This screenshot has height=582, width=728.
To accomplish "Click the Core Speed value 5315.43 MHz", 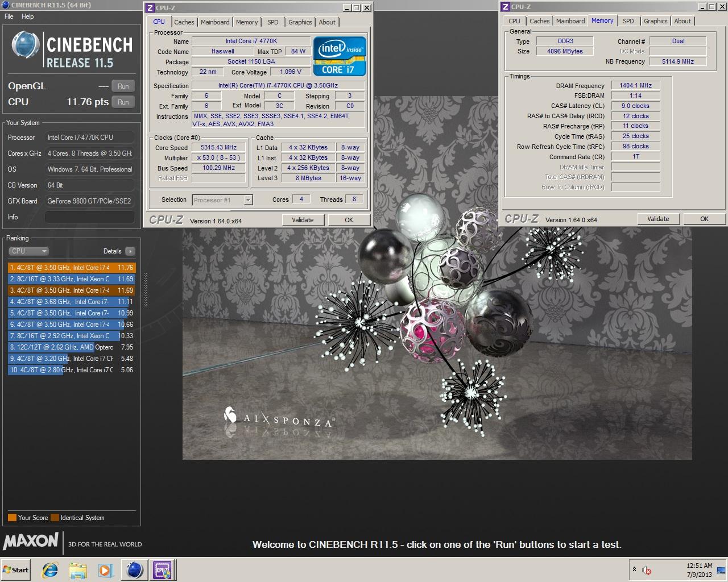I will [218, 147].
